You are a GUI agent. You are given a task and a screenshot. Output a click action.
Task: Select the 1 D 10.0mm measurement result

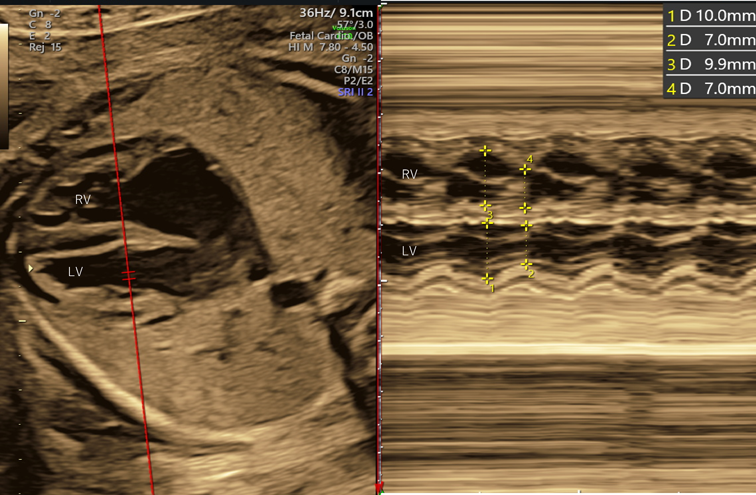[709, 16]
